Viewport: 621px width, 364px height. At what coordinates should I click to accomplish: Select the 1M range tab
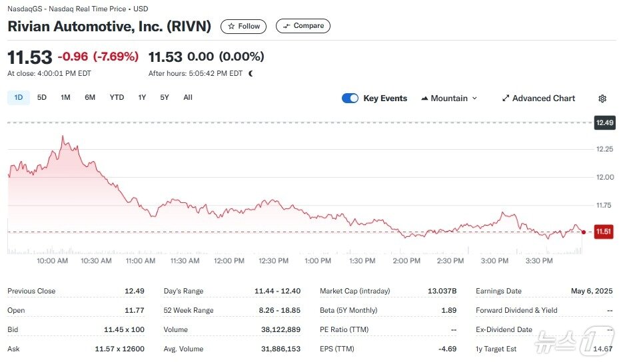tap(65, 98)
